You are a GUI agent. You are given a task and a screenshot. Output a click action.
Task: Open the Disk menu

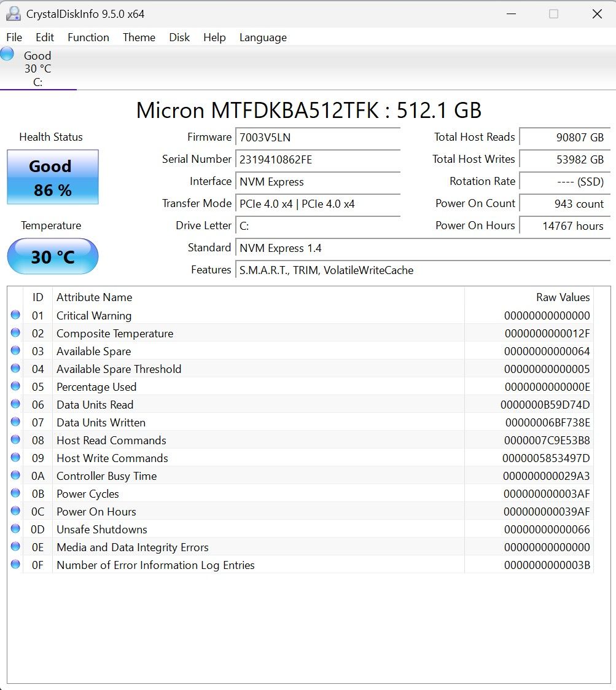pyautogui.click(x=179, y=37)
